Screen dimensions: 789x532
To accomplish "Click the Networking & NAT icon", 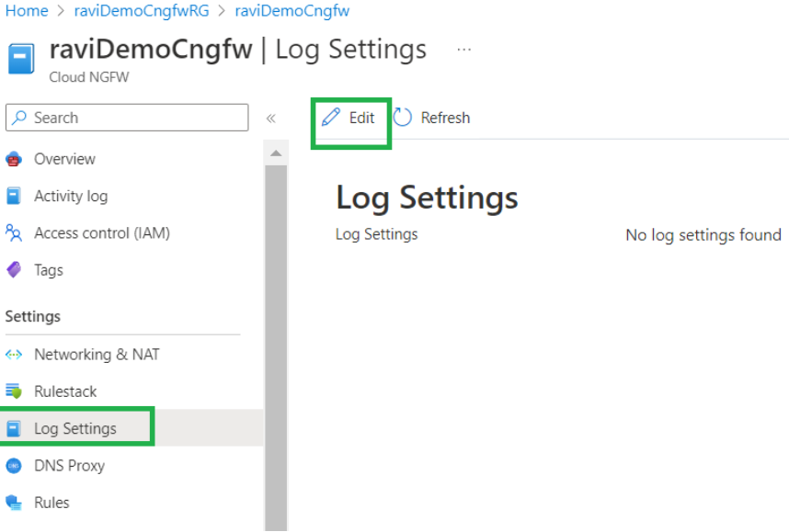I will (14, 355).
